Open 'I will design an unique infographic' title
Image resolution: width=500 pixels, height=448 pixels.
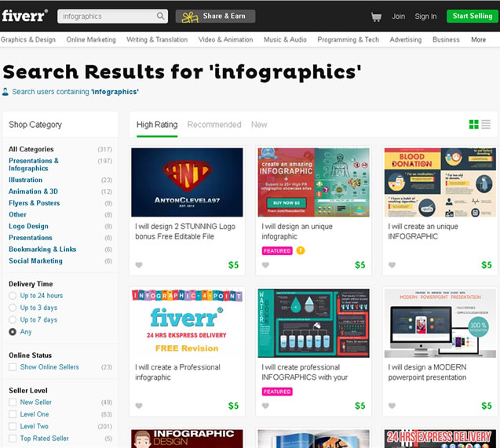pos(297,231)
